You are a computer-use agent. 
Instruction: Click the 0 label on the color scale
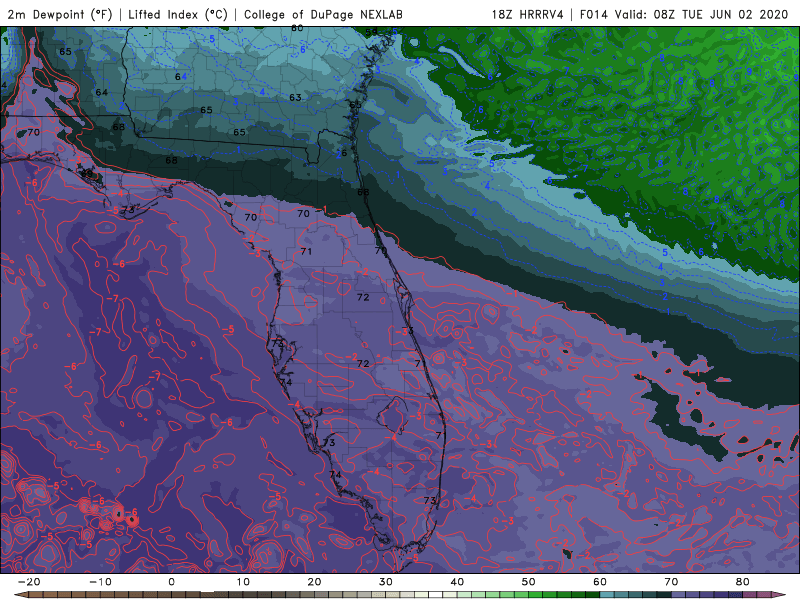click(171, 582)
